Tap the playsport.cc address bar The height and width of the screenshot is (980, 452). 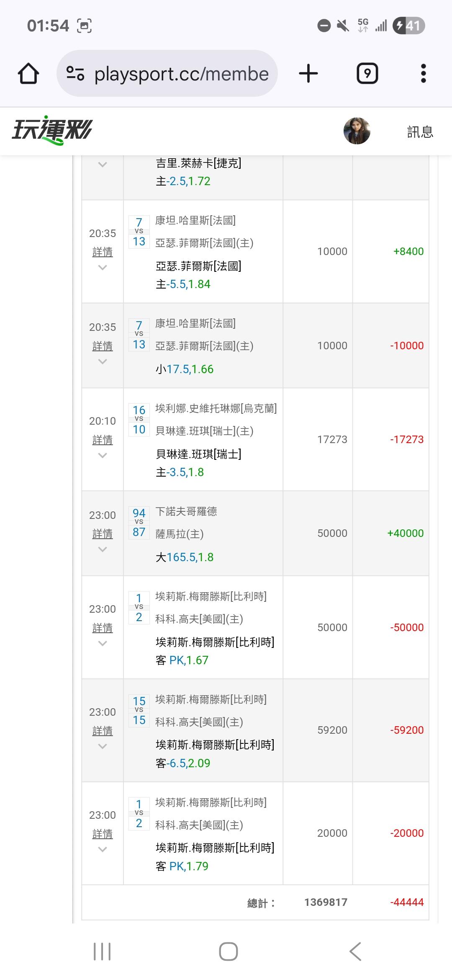pyautogui.click(x=181, y=74)
